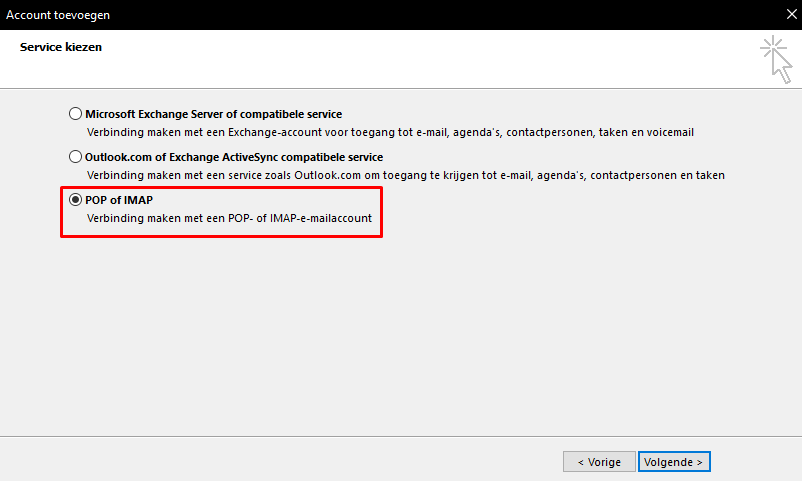The image size is (802, 481).
Task: Choose the Outlook.com ActiveSync radio option
Action: (x=76, y=157)
